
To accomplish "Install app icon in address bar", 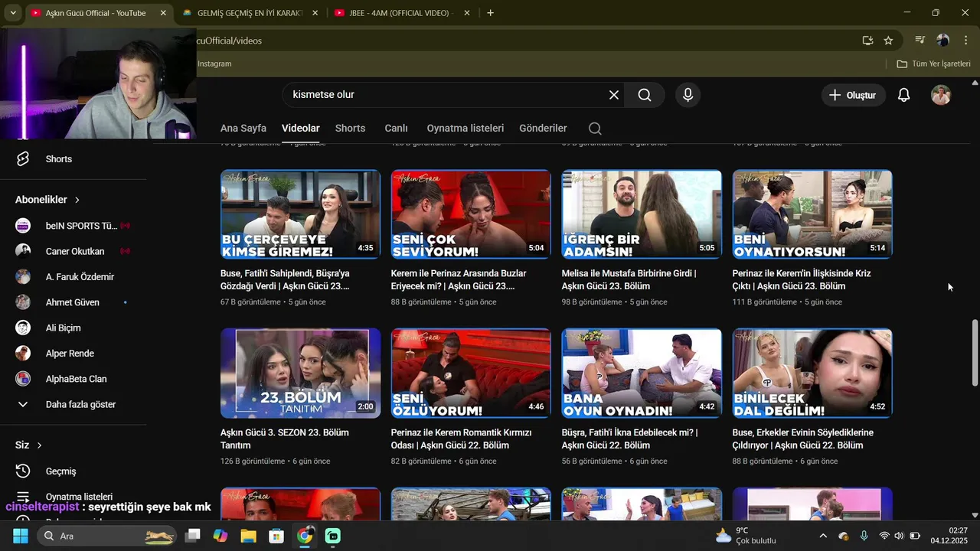I will coord(867,41).
